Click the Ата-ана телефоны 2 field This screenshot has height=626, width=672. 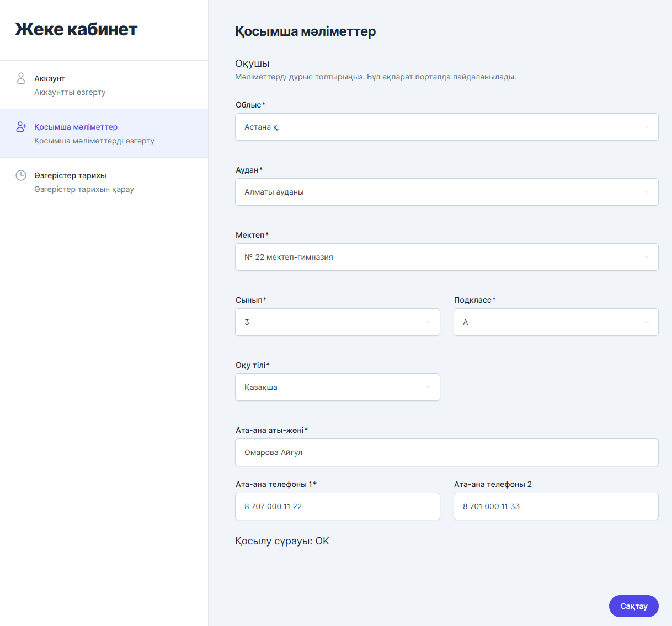pos(556,506)
